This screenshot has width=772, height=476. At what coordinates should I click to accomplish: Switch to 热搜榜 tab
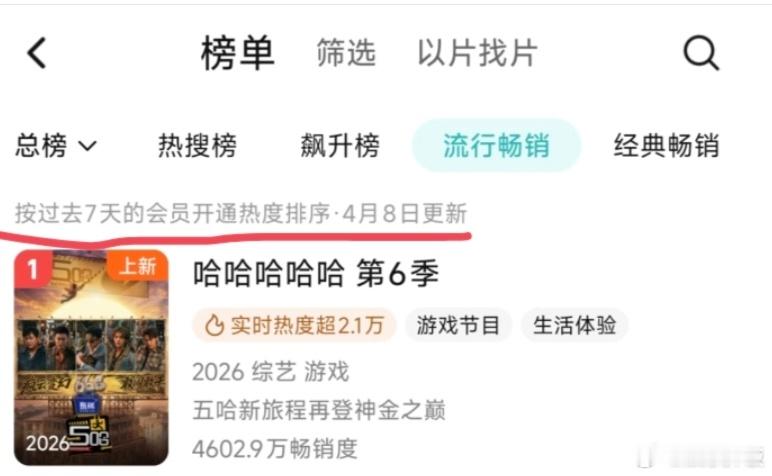pos(197,146)
